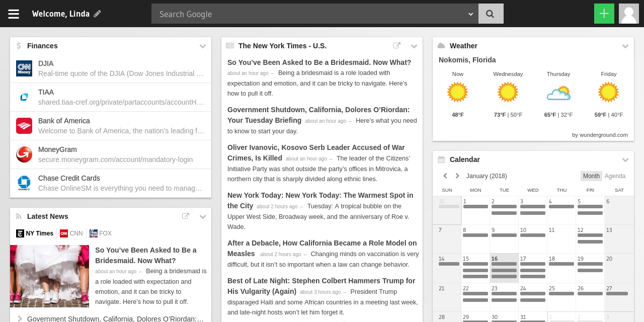The image size is (644, 322).
Task: Edit the welcome name with the pencil icon
Action: pos(98,14)
